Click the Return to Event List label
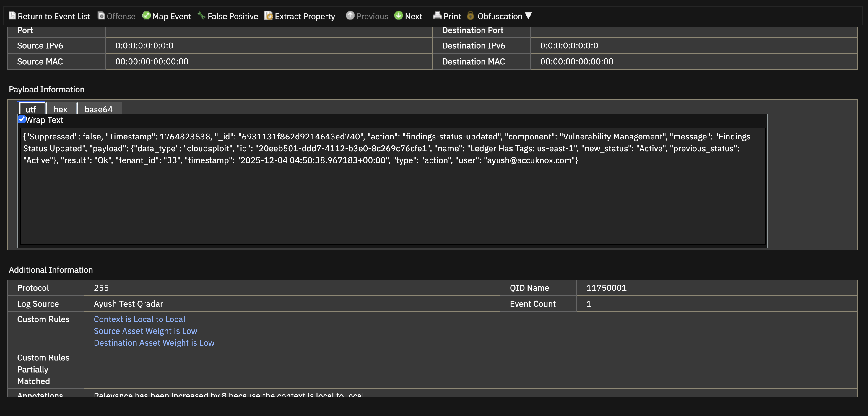Viewport: 868px width, 416px height. coord(53,16)
